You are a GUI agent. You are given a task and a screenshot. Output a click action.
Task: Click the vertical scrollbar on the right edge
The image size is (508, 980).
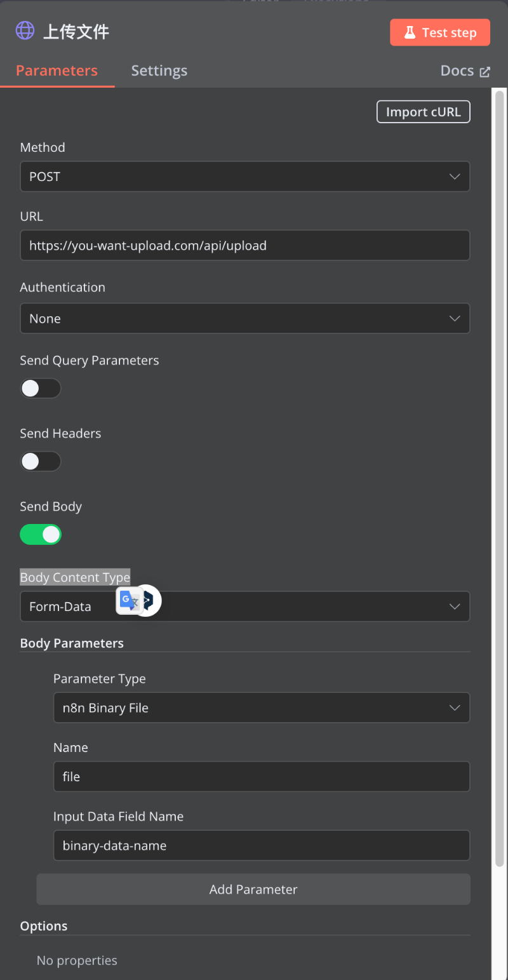pos(500,445)
